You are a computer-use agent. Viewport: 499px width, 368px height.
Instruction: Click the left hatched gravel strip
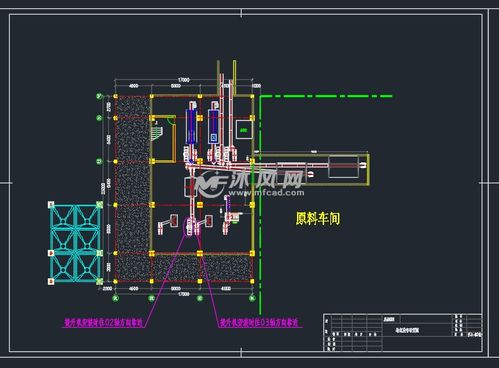pos(132,188)
